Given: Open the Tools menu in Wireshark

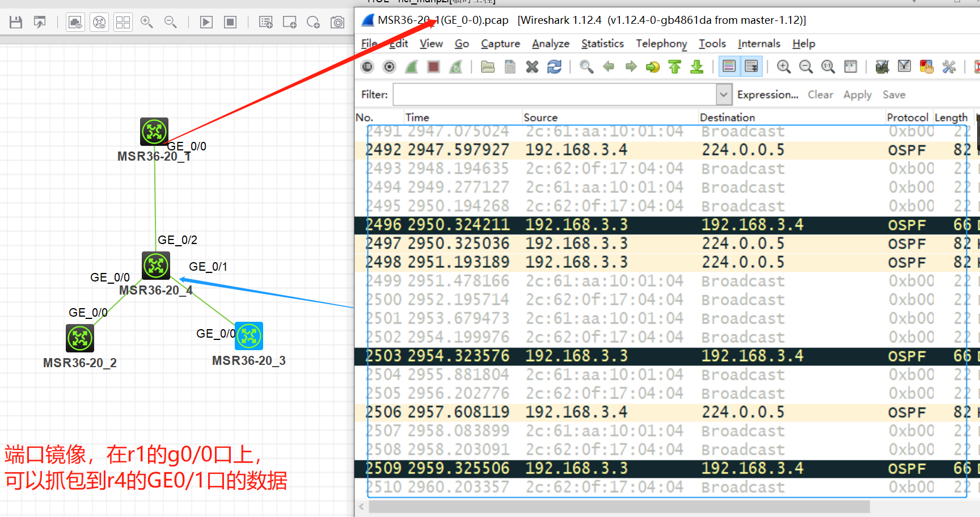Looking at the screenshot, I should pos(712,44).
